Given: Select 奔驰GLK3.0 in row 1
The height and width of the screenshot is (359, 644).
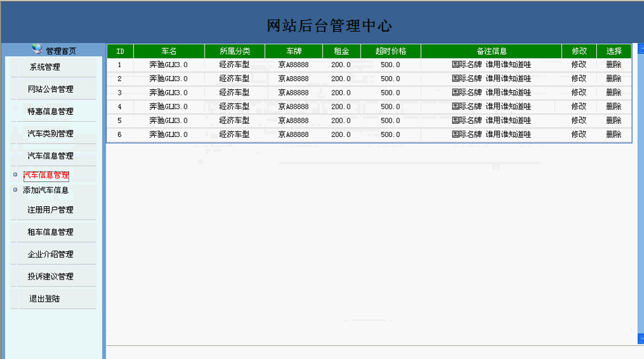Looking at the screenshot, I should coord(169,64).
